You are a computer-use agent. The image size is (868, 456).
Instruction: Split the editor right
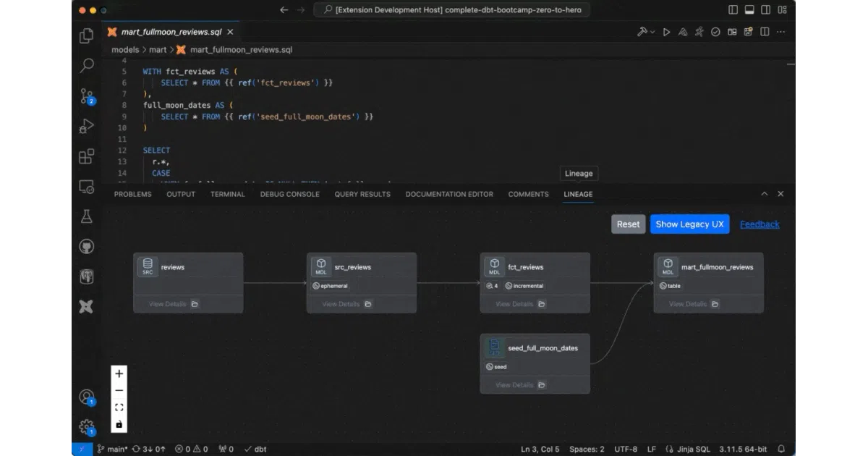[765, 32]
